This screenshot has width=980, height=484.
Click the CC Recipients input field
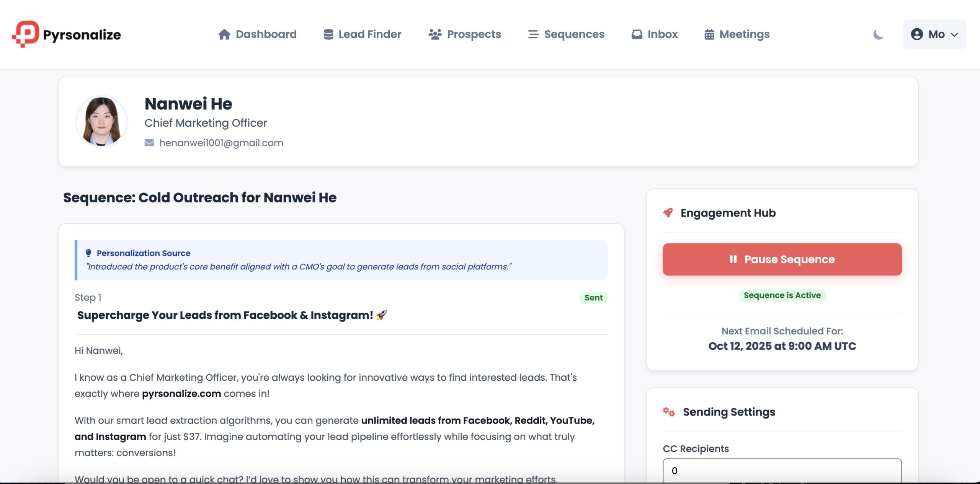[782, 470]
